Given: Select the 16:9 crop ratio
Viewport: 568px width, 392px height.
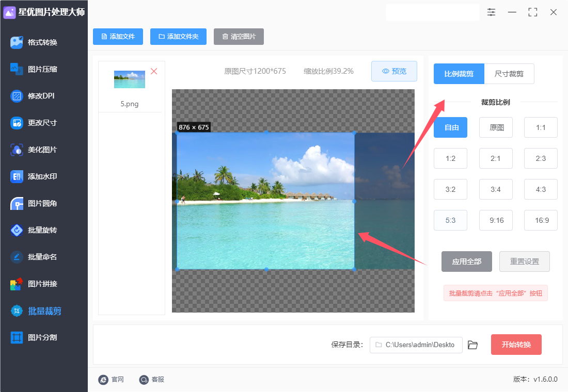Looking at the screenshot, I should (541, 220).
